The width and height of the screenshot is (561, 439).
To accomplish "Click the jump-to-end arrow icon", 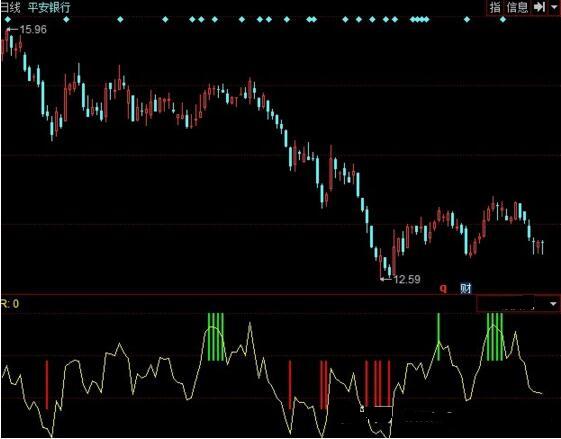I will [x=539, y=7].
